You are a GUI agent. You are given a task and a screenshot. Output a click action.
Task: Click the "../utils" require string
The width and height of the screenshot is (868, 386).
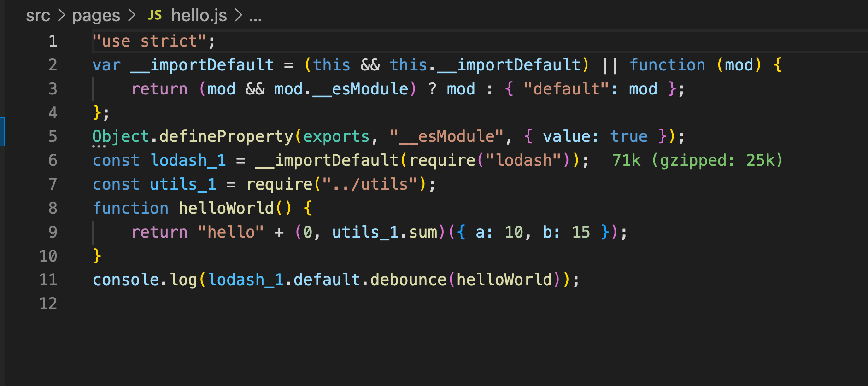(x=370, y=184)
